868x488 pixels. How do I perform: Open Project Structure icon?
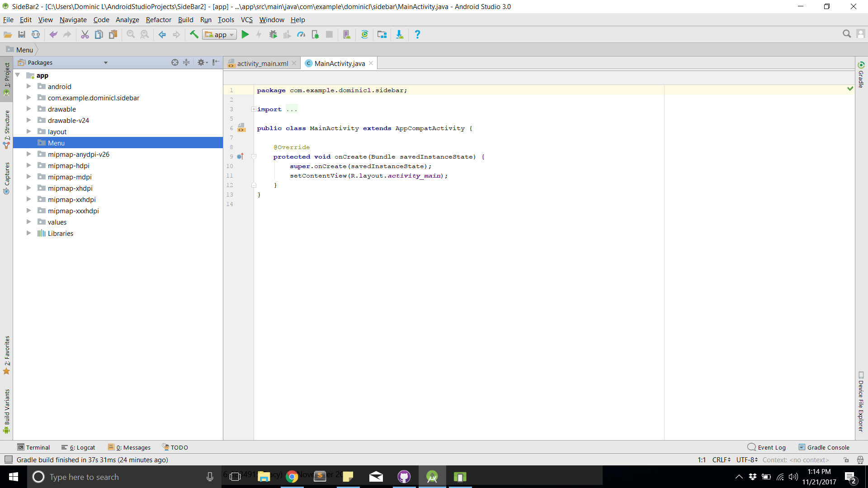pyautogui.click(x=382, y=34)
